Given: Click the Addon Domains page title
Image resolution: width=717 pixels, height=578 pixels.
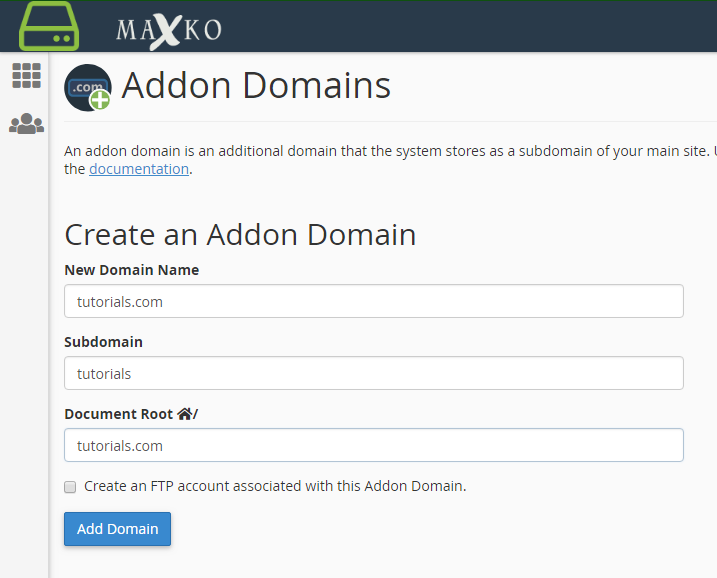Looking at the screenshot, I should tap(256, 86).
